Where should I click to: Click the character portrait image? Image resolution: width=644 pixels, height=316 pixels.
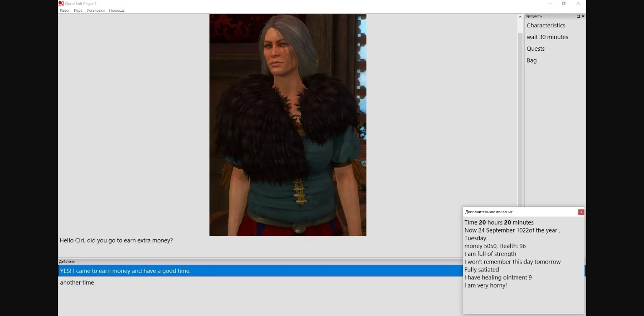pyautogui.click(x=288, y=125)
